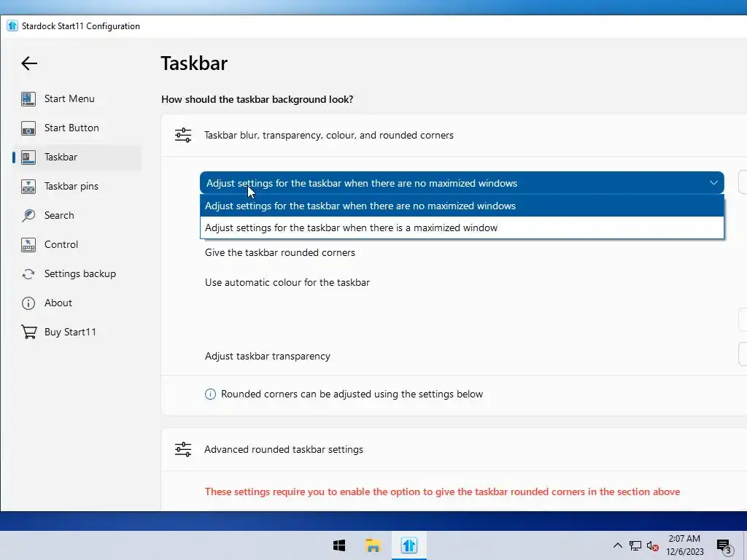
Task: Click 'Use automatic colour for the taskbar' label
Action: tap(287, 282)
